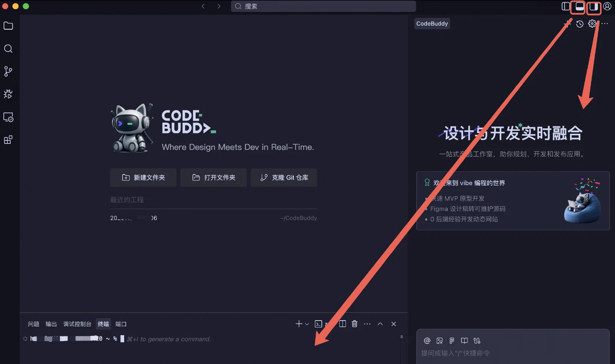The width and height of the screenshot is (615, 364).
Task: Open chat history clock icon in CodeBuddy panel
Action: tap(580, 24)
